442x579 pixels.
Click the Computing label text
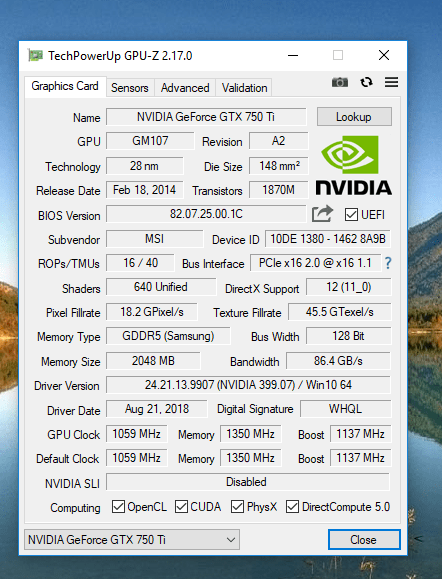[x=75, y=508]
